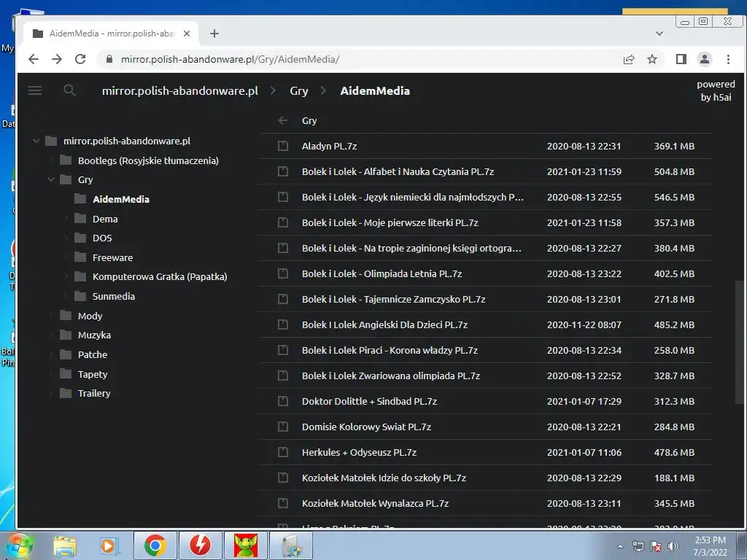Reload the page with Chrome's refresh icon

tap(80, 59)
